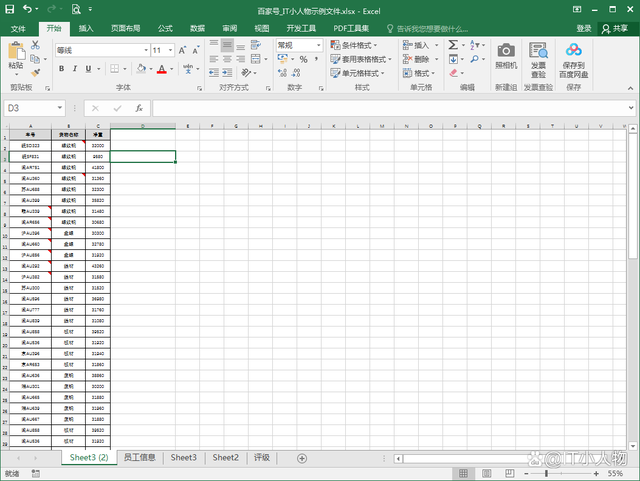
Task: Open the 文件 File menu
Action: (x=18, y=29)
